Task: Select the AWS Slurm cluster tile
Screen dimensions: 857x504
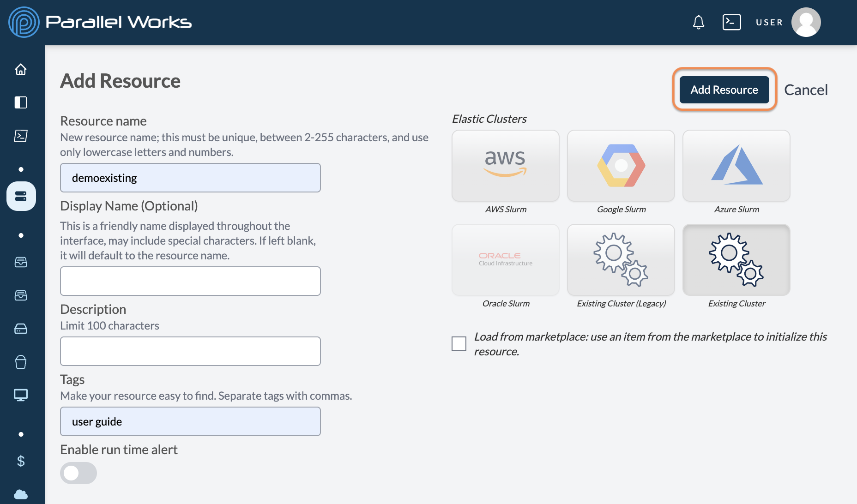Action: 506,166
